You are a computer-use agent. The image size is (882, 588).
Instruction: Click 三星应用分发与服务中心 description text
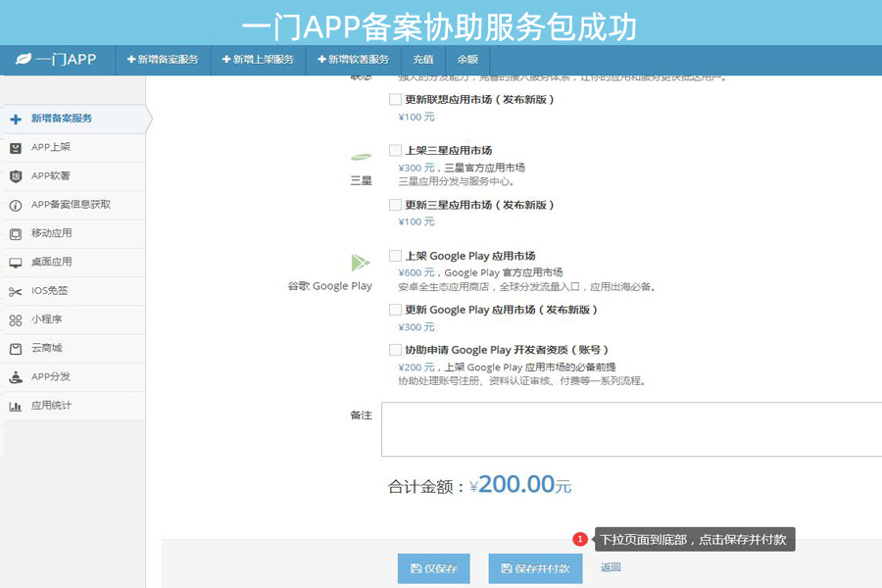456,181
